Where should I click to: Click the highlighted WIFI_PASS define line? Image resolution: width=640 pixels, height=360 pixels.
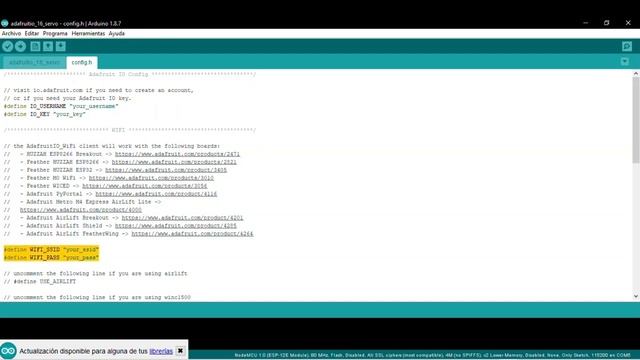click(x=51, y=258)
